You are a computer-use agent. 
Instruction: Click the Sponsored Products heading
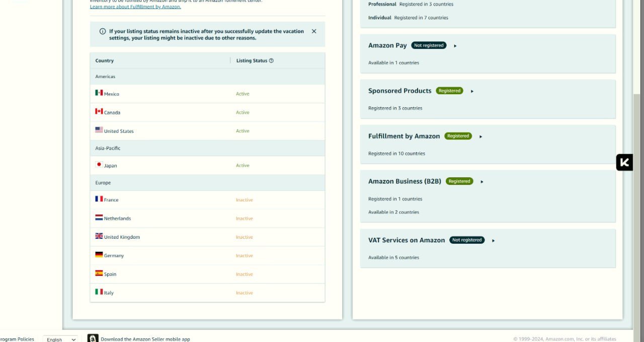click(x=399, y=91)
